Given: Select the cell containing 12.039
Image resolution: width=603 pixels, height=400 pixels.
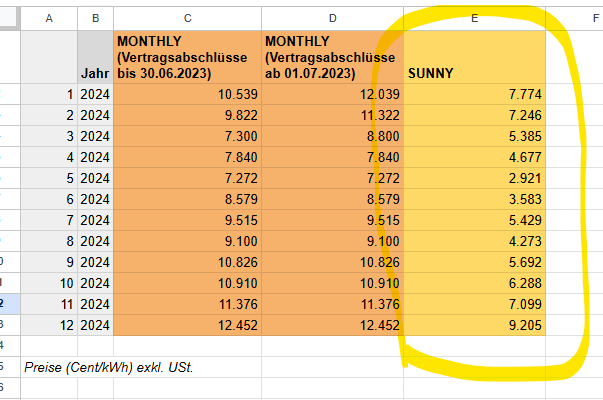Looking at the screenshot, I should 333,94.
